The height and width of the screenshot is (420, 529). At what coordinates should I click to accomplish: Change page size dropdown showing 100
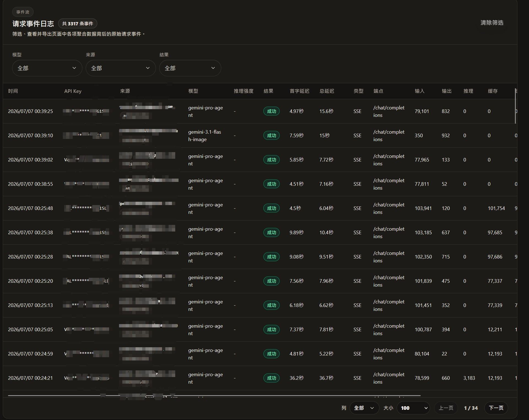(413, 408)
